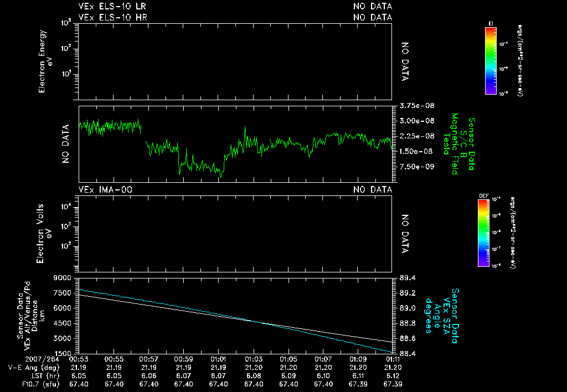Click the 9000 km tick label
Screen dimensions: 567x392
[x=62, y=278]
